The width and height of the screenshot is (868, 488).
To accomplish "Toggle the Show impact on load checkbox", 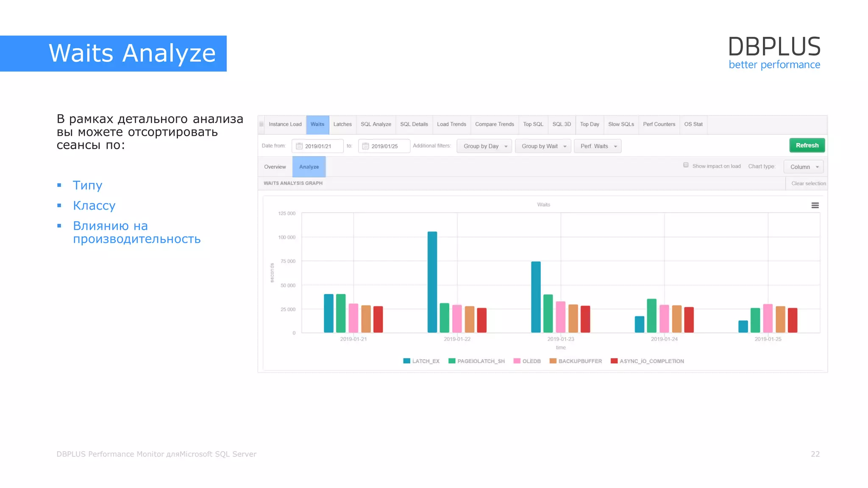I will pos(686,165).
